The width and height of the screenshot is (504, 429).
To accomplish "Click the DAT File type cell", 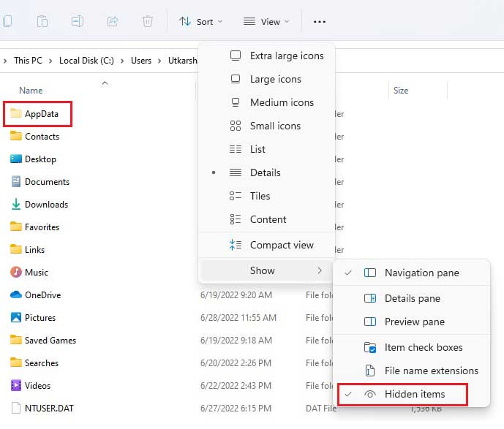I will tap(321, 409).
